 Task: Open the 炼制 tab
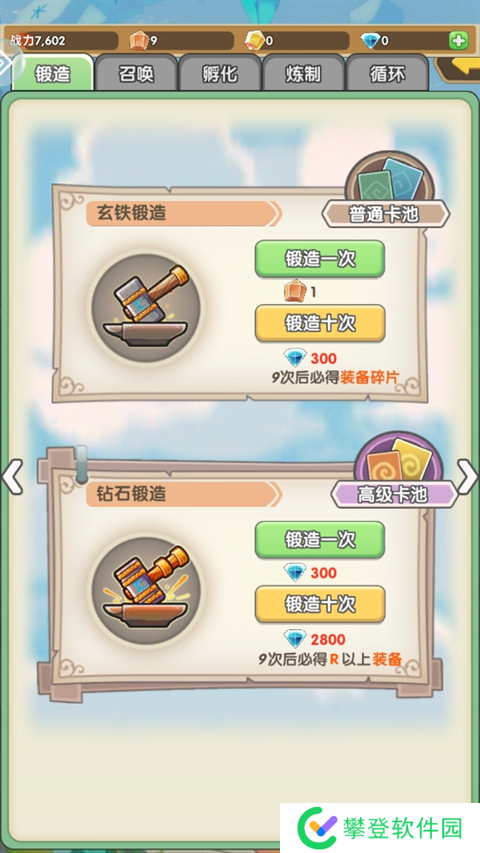click(304, 73)
